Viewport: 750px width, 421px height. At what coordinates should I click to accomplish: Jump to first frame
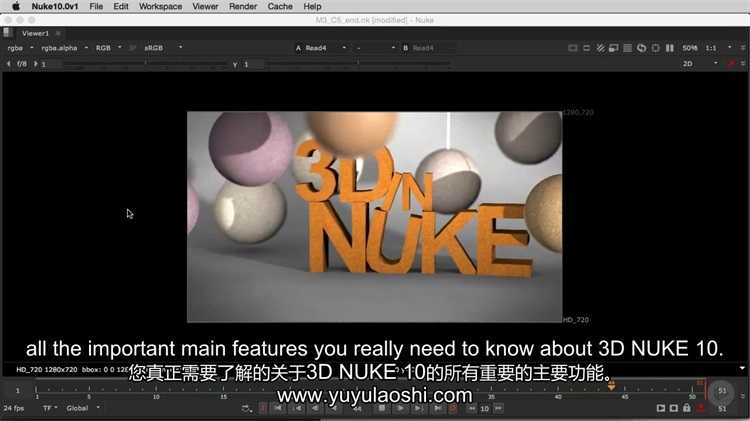pos(278,409)
